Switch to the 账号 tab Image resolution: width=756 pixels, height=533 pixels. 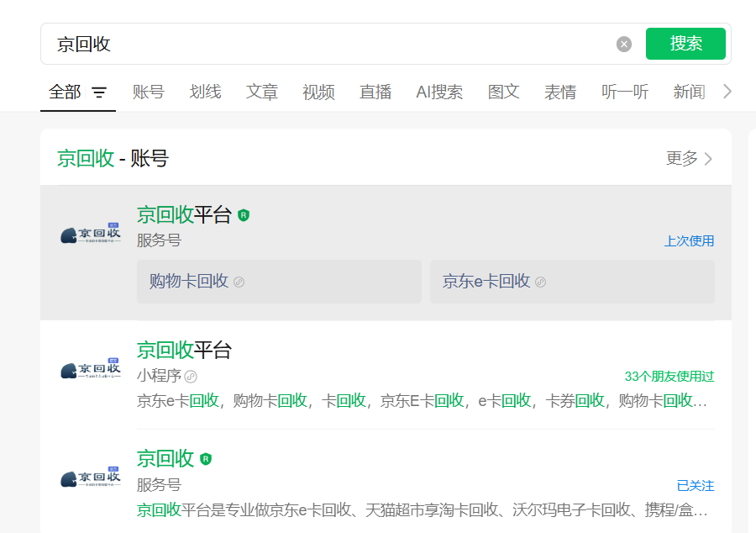tap(149, 92)
